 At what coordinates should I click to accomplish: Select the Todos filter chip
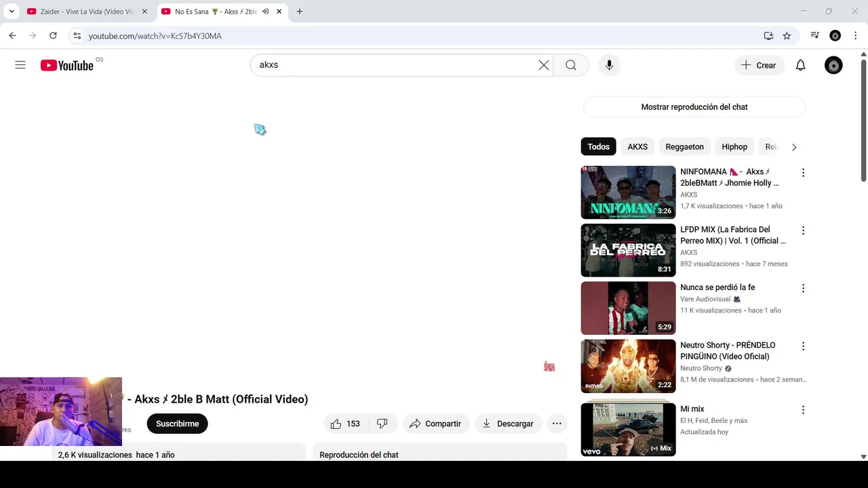(x=599, y=147)
